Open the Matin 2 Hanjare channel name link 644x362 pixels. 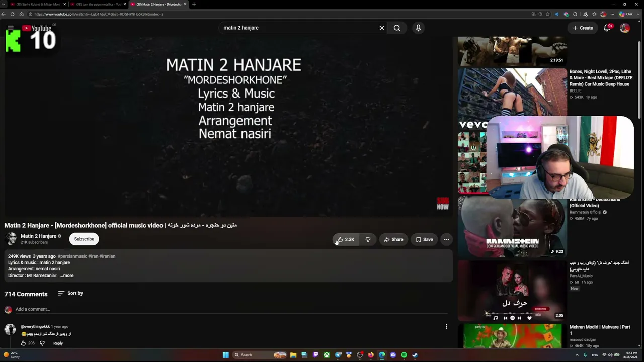(x=38, y=236)
